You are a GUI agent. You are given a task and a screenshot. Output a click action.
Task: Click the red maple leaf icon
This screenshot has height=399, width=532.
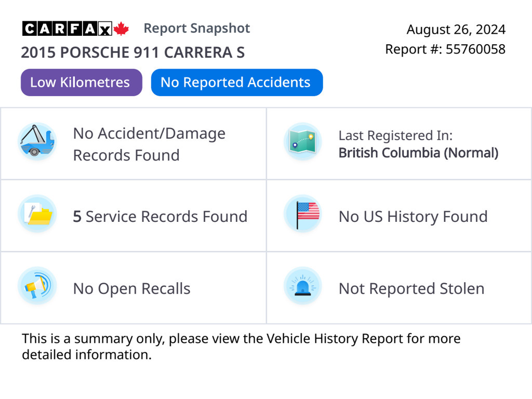coord(121,29)
